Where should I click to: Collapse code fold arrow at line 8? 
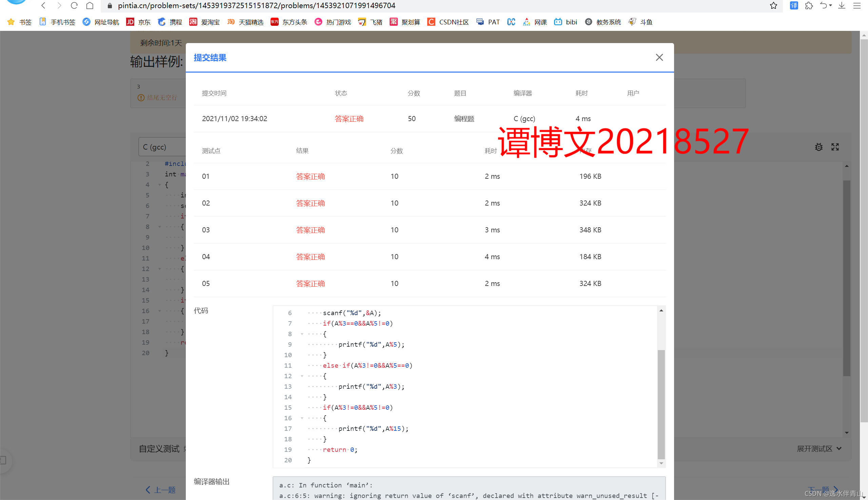click(x=302, y=334)
